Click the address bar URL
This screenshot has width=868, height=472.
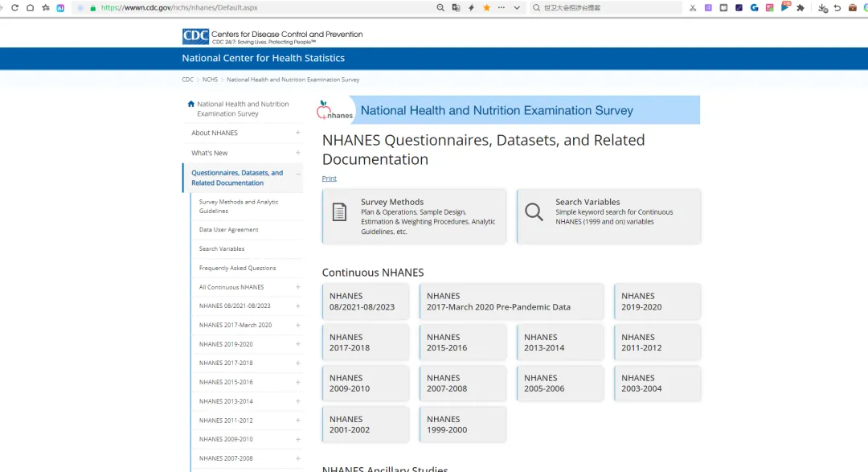(179, 8)
